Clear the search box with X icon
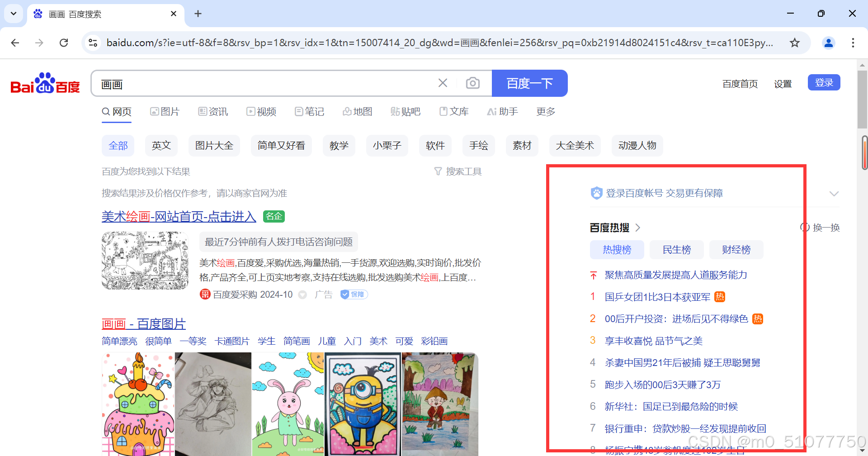Screen dimensions: 868x456 coord(443,83)
